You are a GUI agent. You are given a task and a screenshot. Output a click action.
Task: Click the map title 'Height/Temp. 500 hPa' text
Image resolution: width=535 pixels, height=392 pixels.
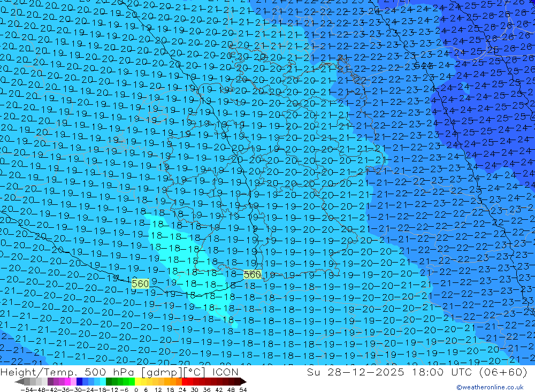[68, 372]
